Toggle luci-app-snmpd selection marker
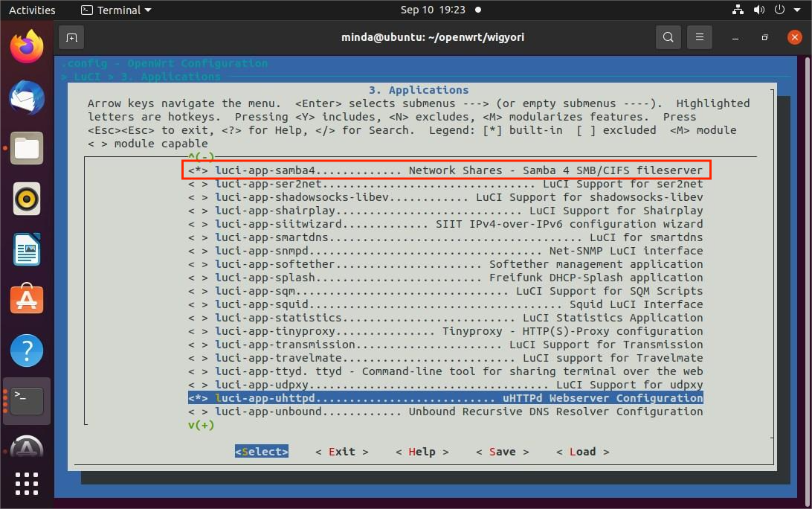 pyautogui.click(x=198, y=251)
